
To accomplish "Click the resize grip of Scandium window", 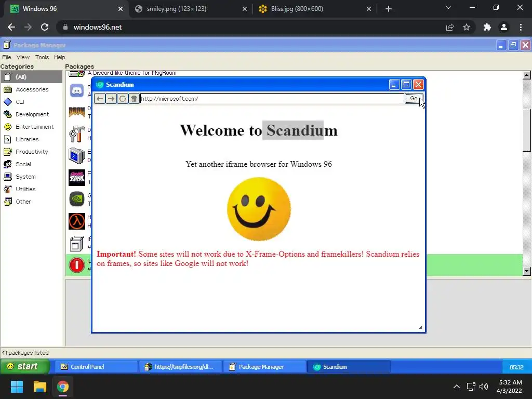I will (420, 327).
